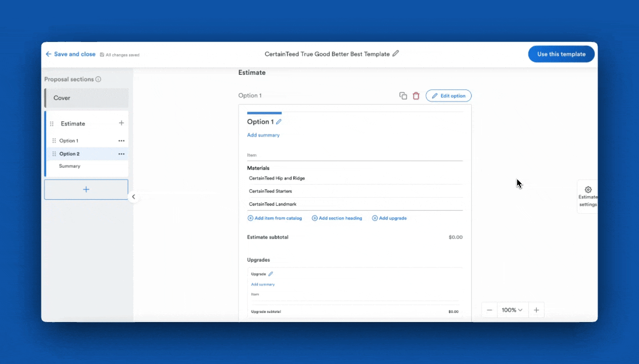Edit Upgrade name pencil icon
Screen dimensions: 639x364
point(270,274)
